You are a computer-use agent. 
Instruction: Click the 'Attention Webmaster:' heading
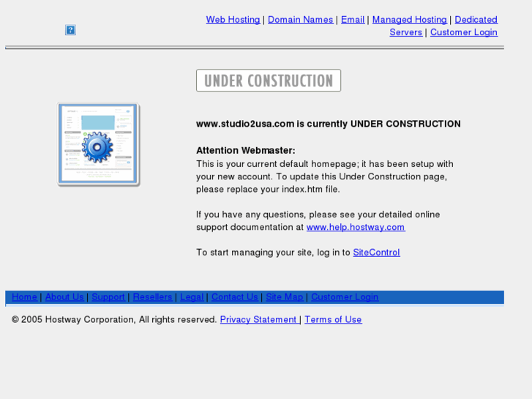click(246, 150)
